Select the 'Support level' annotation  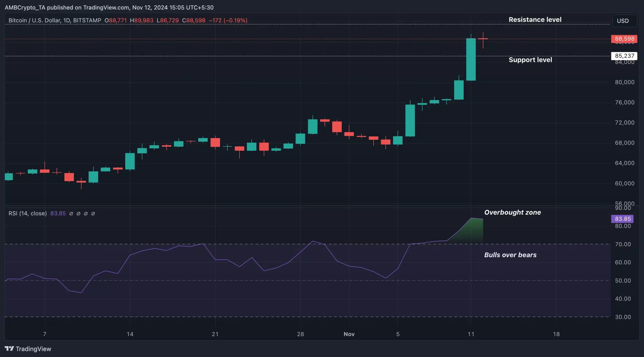[x=530, y=60]
